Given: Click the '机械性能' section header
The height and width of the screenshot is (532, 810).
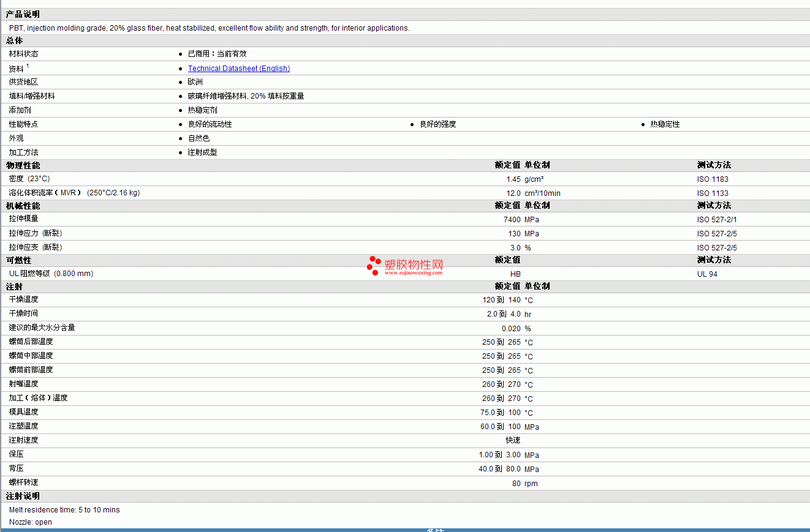Looking at the screenshot, I should (23, 206).
